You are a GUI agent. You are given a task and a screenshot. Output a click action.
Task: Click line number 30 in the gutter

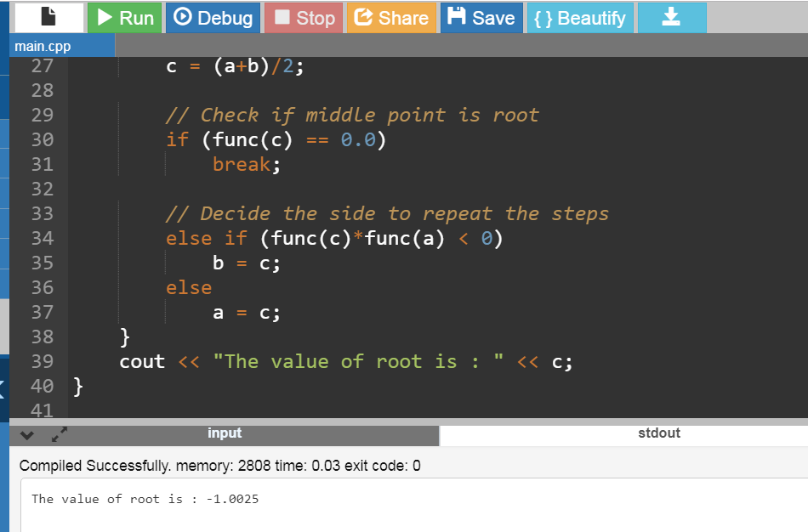pyautogui.click(x=42, y=139)
